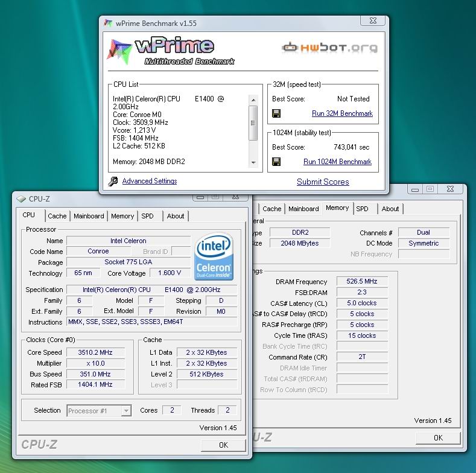Click the Core Voltage 1.600 V field
The image size is (476, 473).
pos(170,273)
